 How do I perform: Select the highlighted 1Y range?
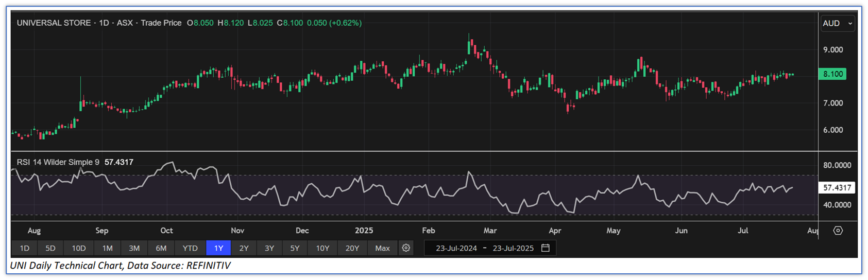click(x=218, y=248)
